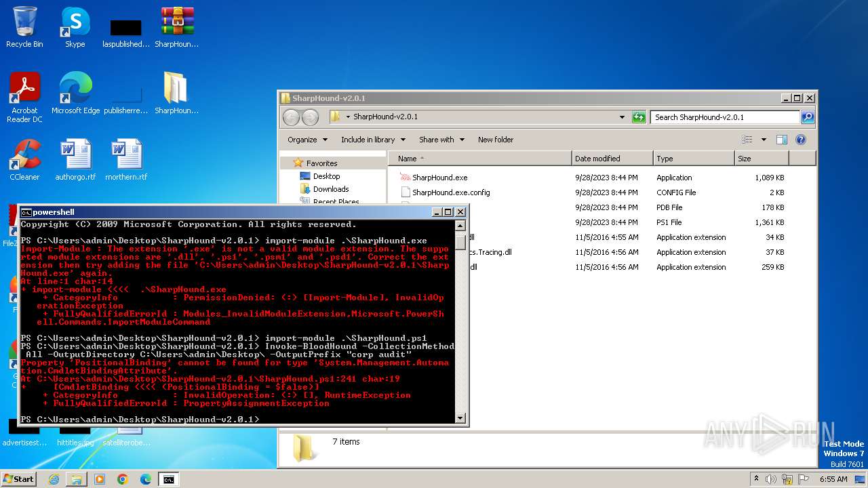Open Desktop in Explorer navigation pane
Image resolution: width=868 pixels, height=488 pixels.
[326, 176]
